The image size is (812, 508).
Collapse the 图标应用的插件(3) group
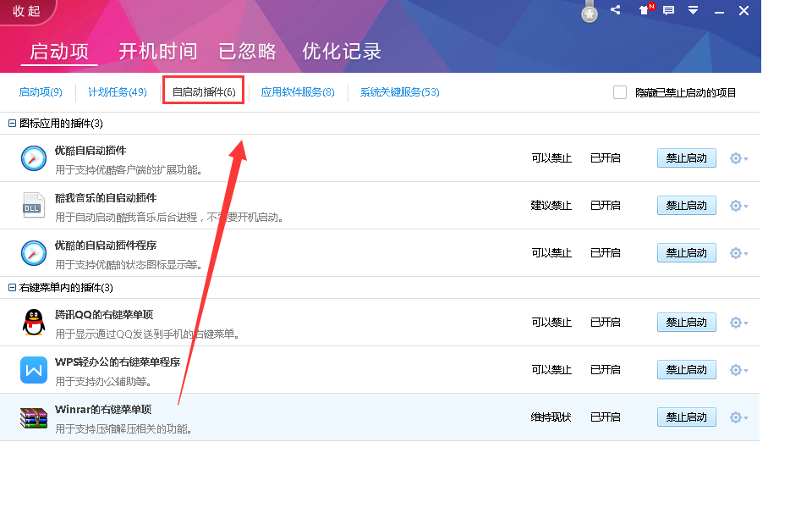(x=12, y=124)
